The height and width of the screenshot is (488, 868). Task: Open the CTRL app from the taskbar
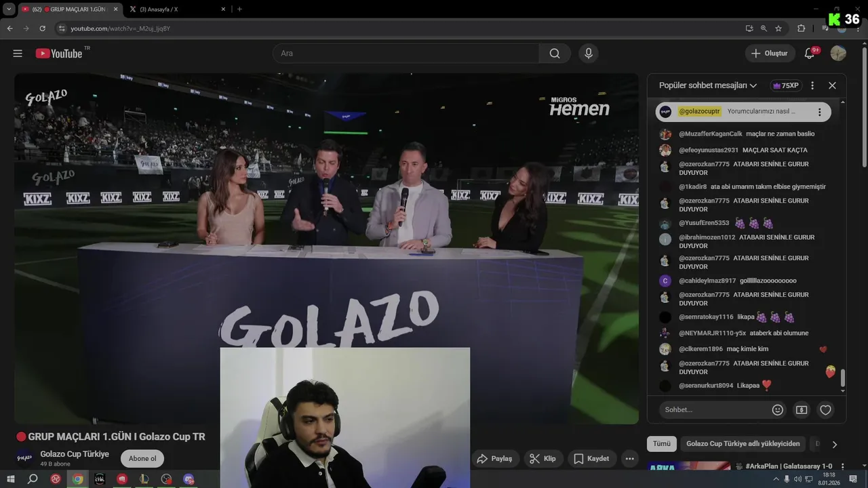(x=100, y=479)
